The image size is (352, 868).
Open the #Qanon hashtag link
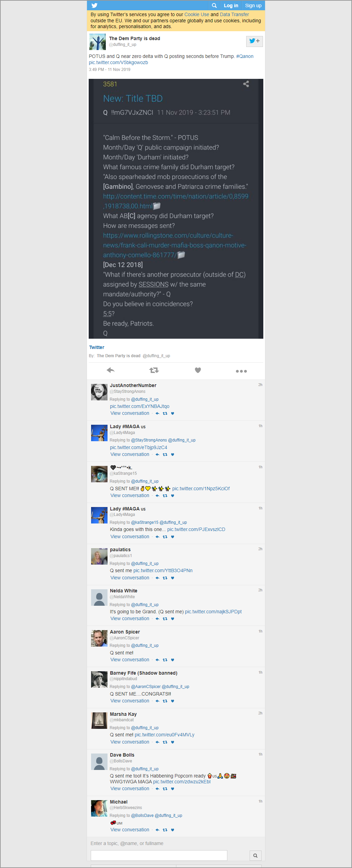[245, 56]
